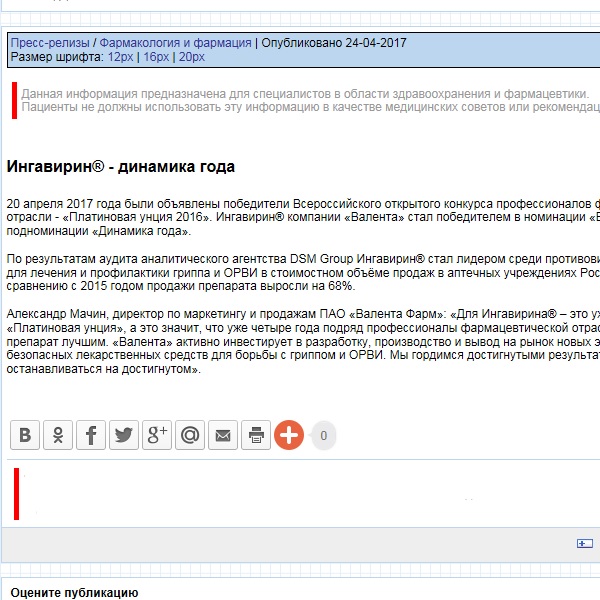Send article by email envelope icon
600x600 pixels.
pyautogui.click(x=223, y=435)
